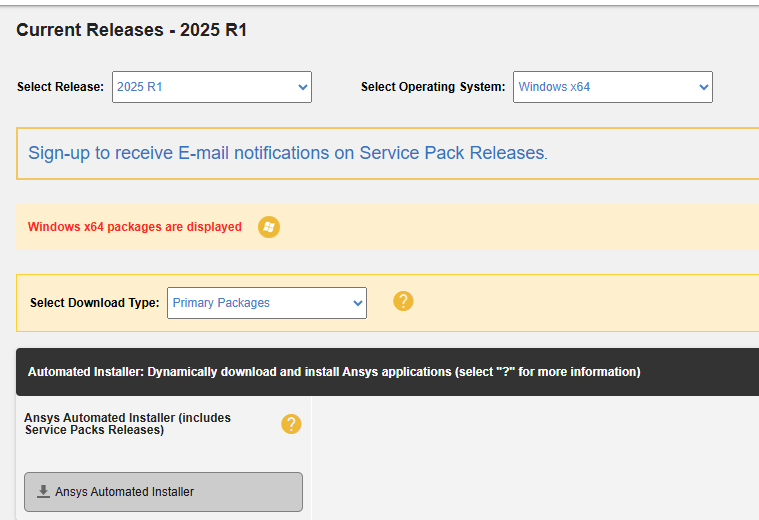The height and width of the screenshot is (520, 759).
Task: Click the Select Download Type label
Action: [95, 303]
